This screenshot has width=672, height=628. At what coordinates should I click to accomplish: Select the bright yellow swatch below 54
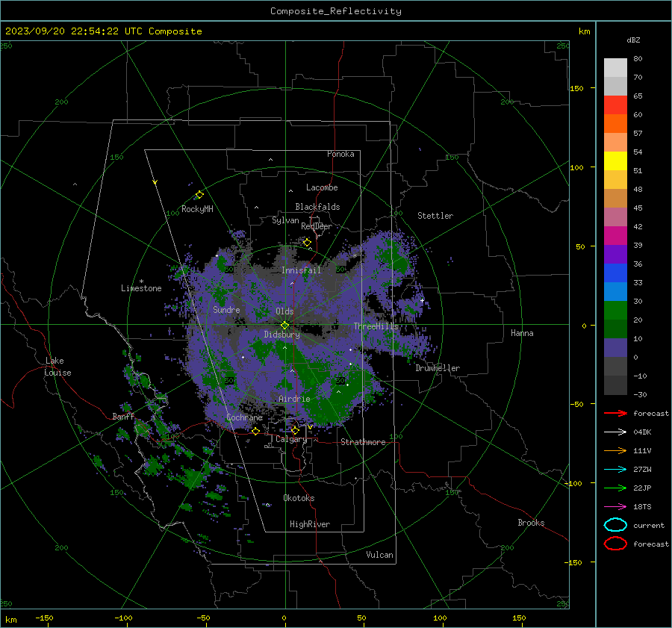[615, 161]
